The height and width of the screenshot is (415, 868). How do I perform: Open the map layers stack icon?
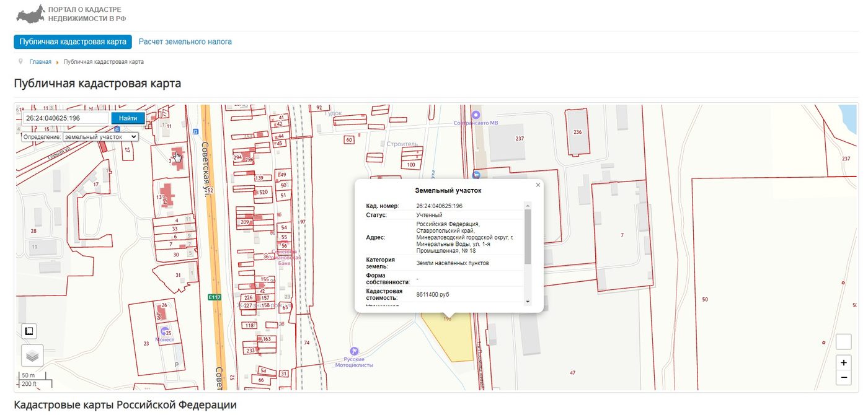[32, 356]
